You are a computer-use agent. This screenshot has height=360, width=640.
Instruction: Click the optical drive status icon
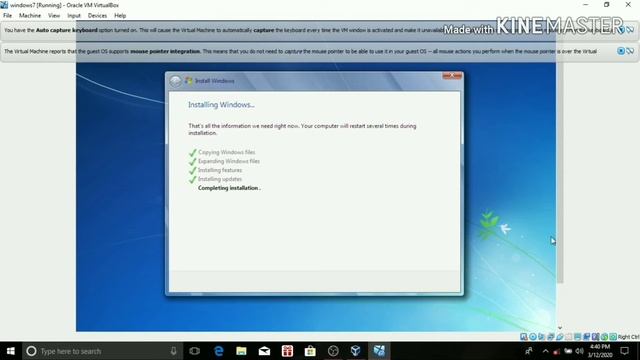533,337
